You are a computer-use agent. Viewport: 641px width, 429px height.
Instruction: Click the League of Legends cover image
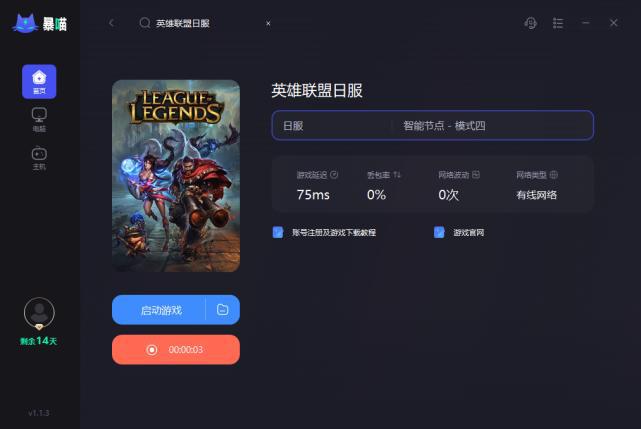click(x=176, y=176)
